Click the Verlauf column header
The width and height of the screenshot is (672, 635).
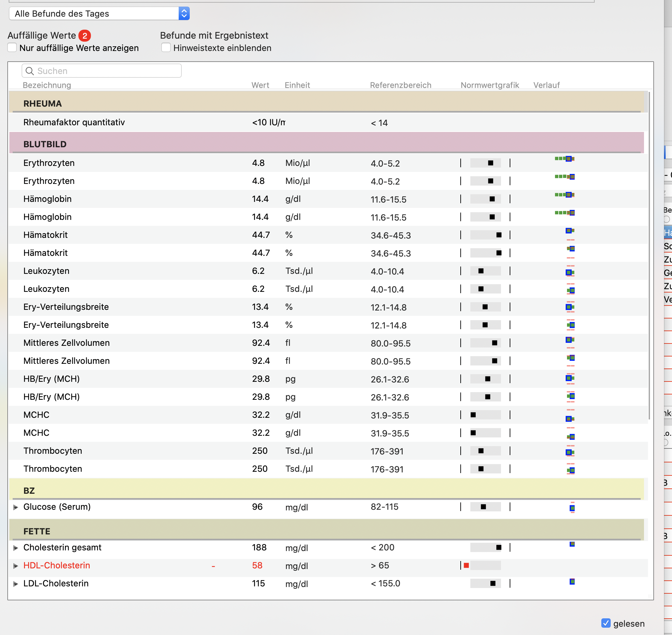[546, 85]
